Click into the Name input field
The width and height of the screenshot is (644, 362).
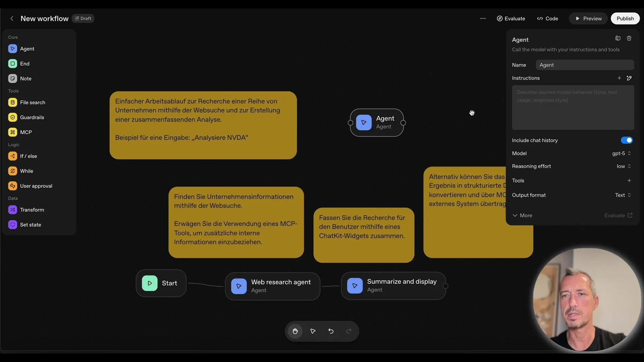(585, 65)
